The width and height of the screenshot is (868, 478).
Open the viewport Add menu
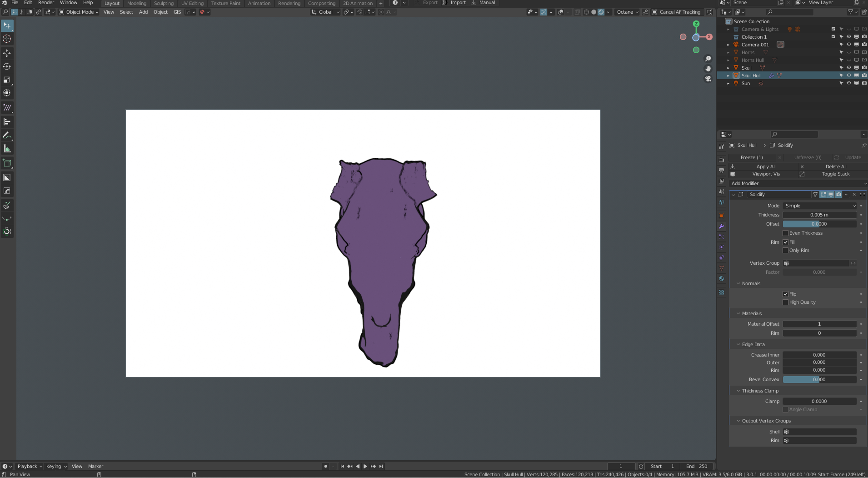tap(143, 12)
